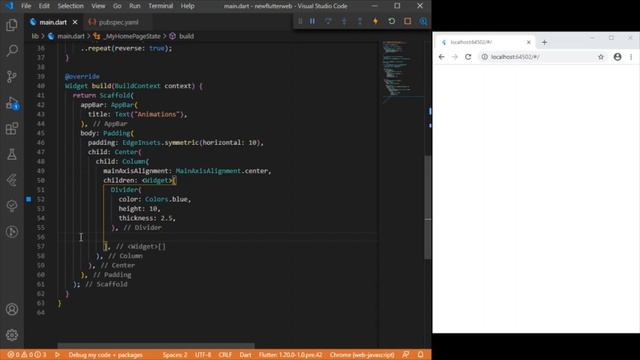Screen dimensions: 640x360
Task: Open Dart DevTools widget inspector icon
Action: click(x=423, y=21)
